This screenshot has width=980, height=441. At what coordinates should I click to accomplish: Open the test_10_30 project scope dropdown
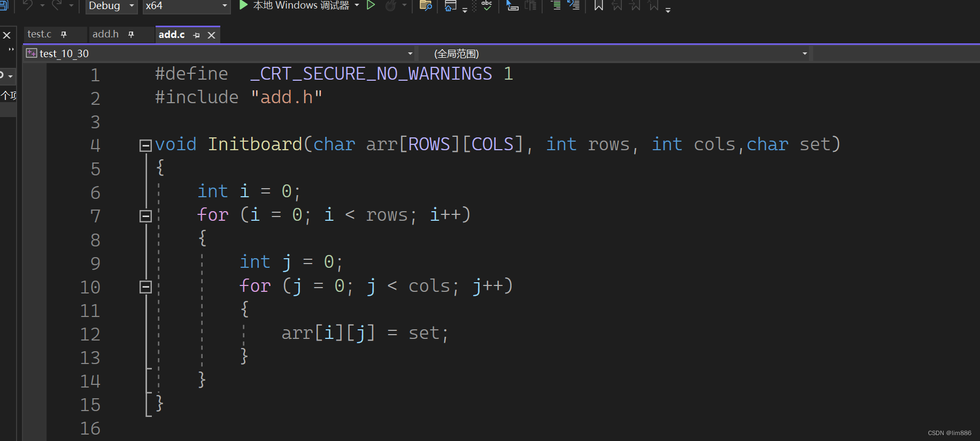pyautogui.click(x=220, y=53)
